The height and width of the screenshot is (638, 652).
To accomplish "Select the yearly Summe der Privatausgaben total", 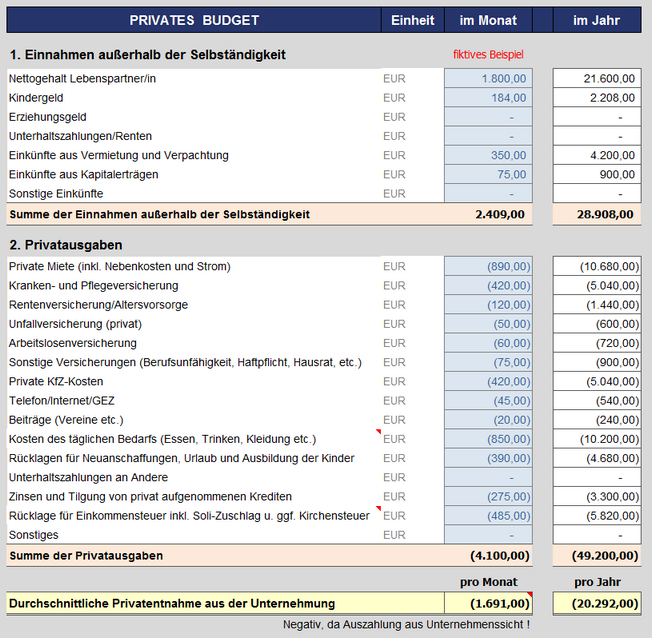I will pyautogui.click(x=597, y=555).
